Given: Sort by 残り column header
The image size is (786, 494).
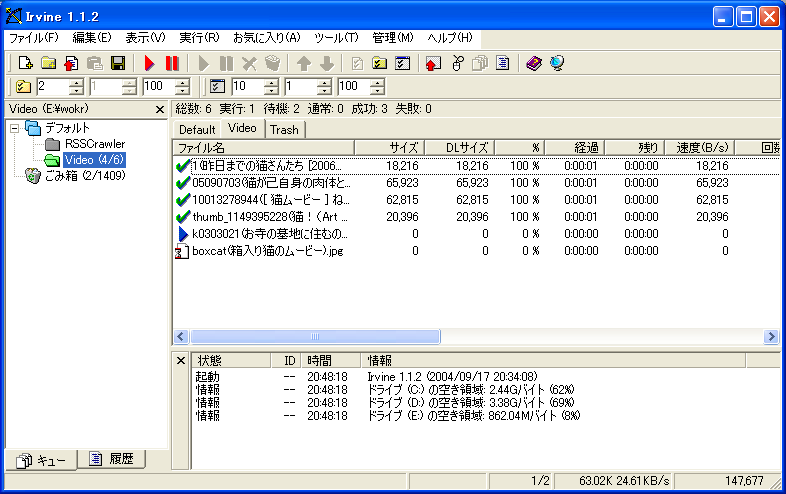Looking at the screenshot, I should [635, 148].
